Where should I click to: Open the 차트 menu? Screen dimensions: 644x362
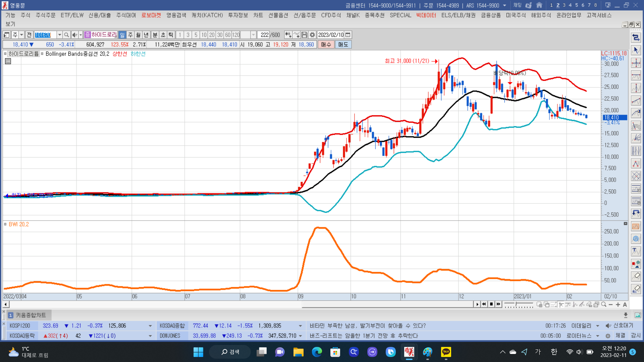click(258, 15)
